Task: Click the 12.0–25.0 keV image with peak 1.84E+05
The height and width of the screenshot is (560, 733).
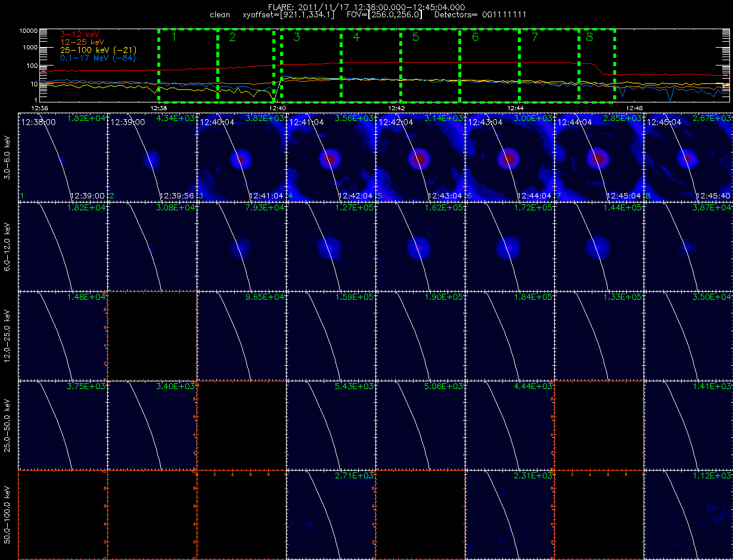Action: tap(510, 335)
